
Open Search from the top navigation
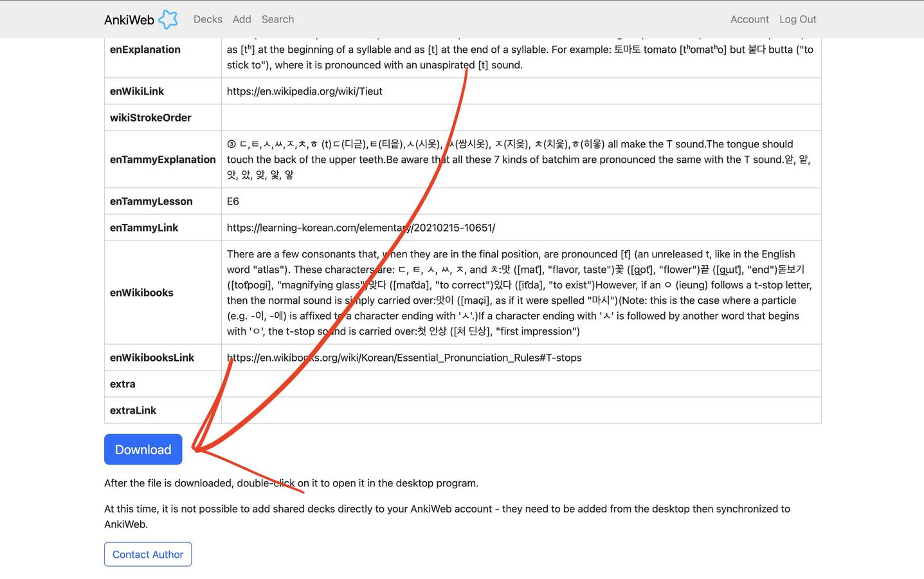pos(278,19)
